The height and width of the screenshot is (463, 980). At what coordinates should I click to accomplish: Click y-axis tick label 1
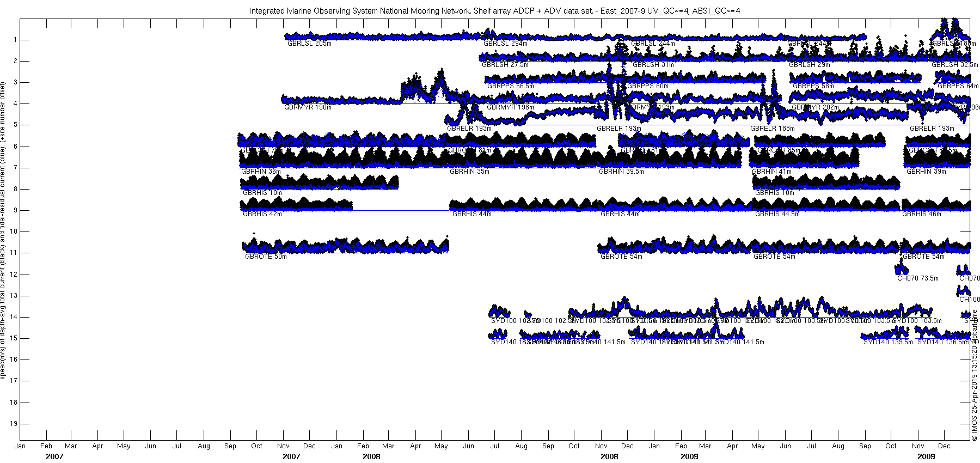16,40
